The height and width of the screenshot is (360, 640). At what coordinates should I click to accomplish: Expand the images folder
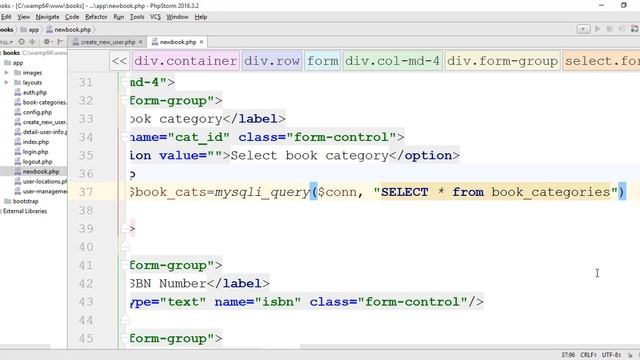(x=7, y=73)
